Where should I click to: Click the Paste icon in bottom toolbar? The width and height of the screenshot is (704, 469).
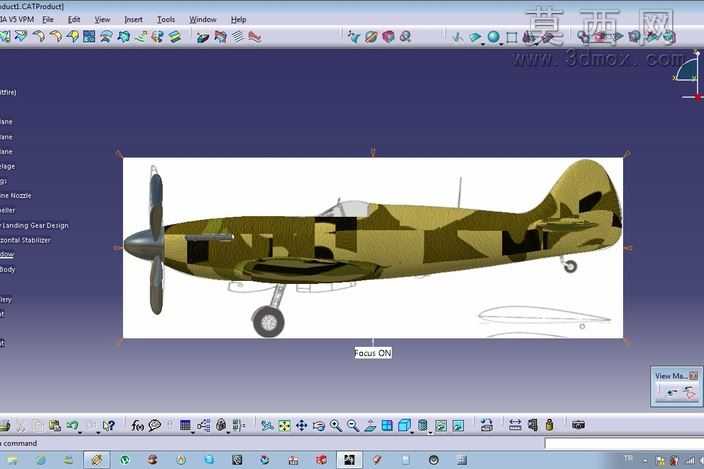coord(55,425)
